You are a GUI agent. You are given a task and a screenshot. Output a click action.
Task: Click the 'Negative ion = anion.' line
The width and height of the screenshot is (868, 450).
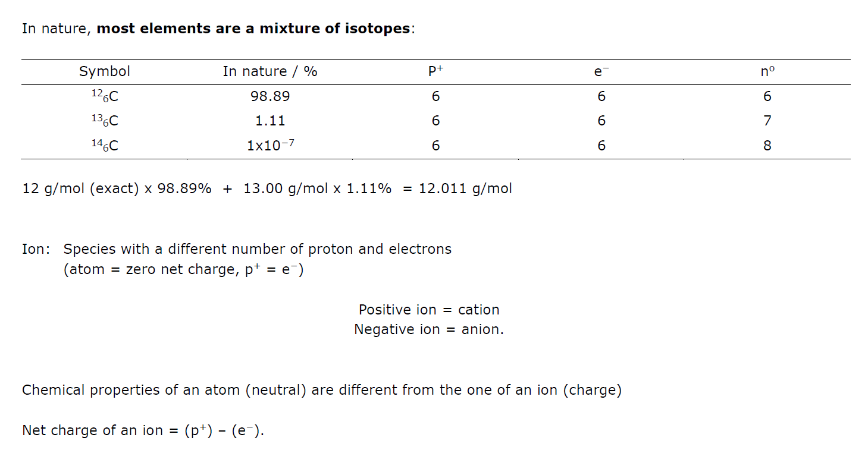click(x=429, y=329)
